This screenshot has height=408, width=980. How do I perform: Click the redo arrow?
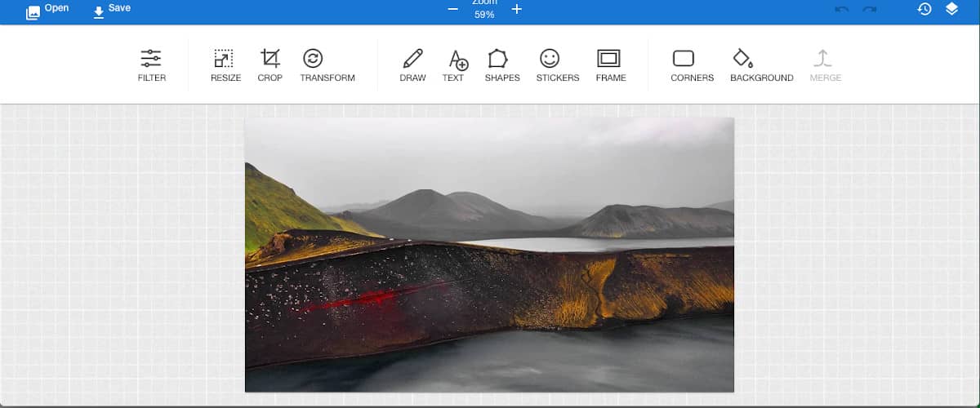pos(870,9)
